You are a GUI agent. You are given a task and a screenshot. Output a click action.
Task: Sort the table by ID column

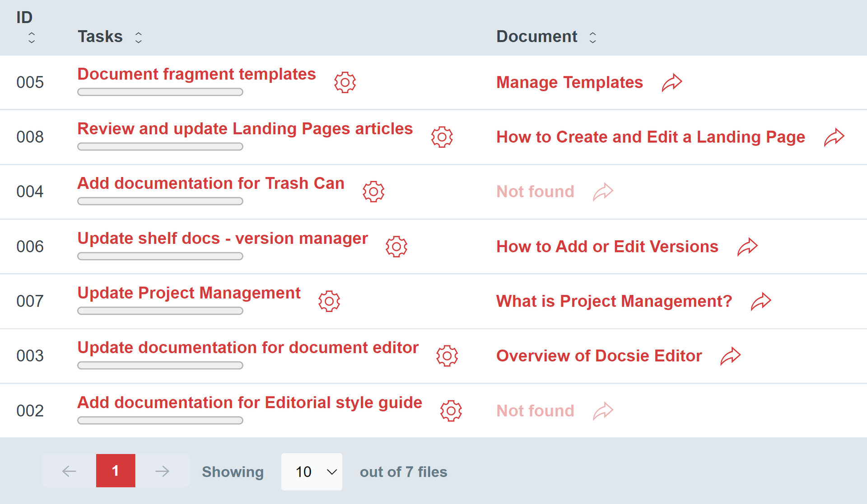[x=31, y=37]
